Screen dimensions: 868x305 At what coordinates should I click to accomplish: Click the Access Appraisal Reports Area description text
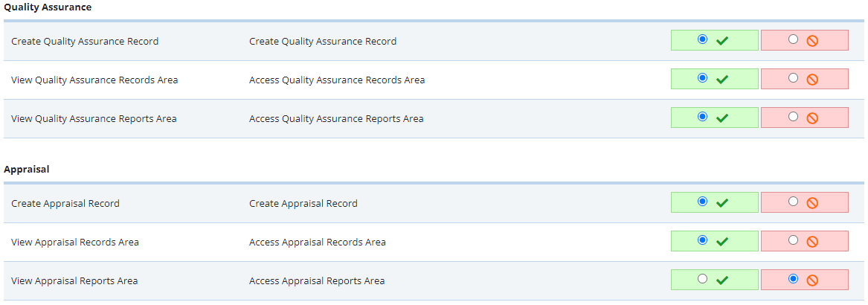[317, 280]
